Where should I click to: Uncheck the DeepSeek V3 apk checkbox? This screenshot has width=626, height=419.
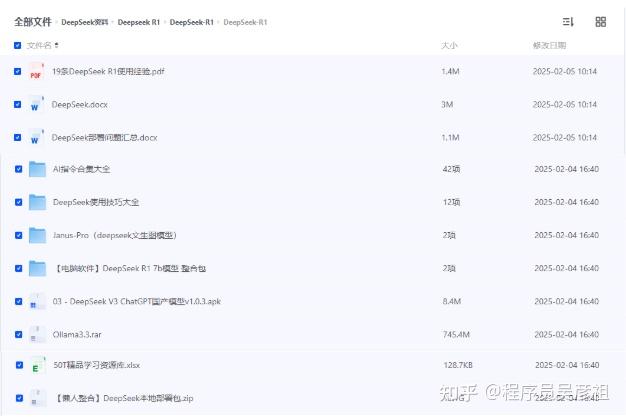pos(18,301)
